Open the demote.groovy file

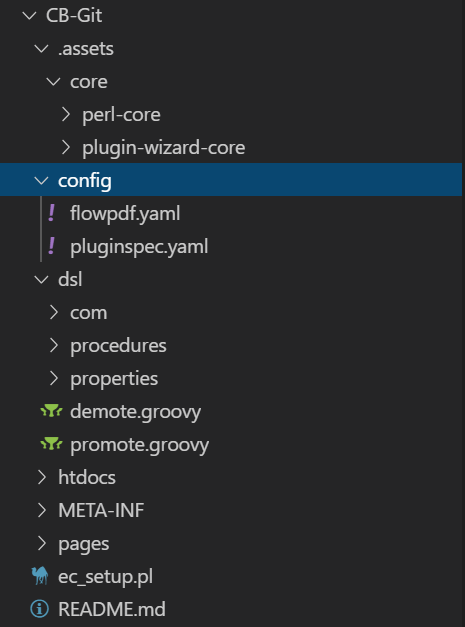tap(135, 411)
